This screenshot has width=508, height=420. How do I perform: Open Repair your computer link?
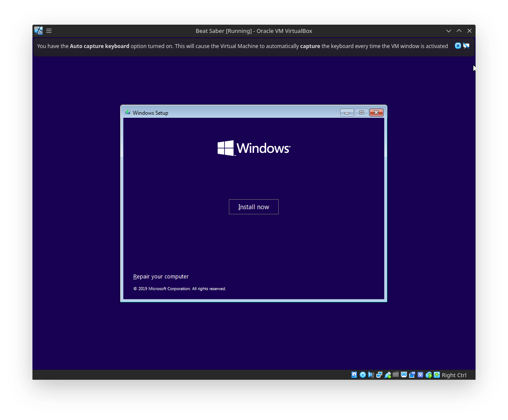[161, 276]
